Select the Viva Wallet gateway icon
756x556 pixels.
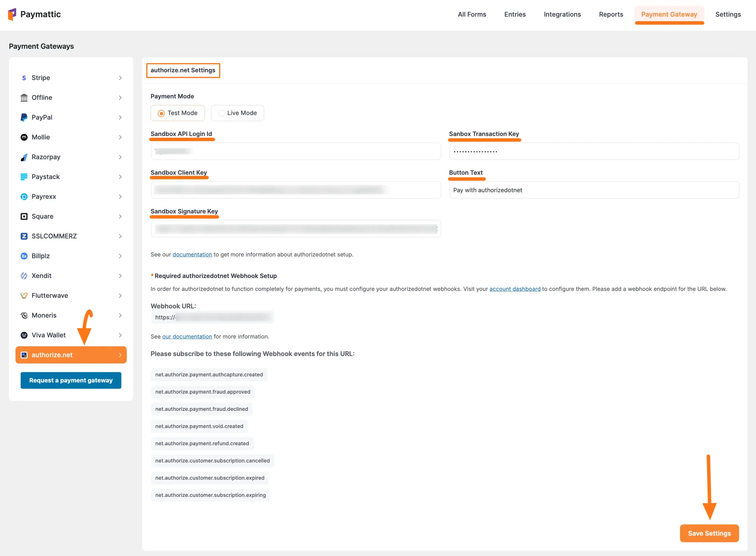[x=24, y=335]
